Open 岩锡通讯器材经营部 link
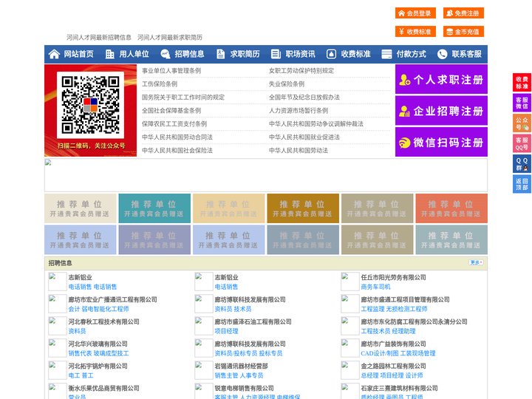The width and height of the screenshot is (532, 399). coord(241,366)
